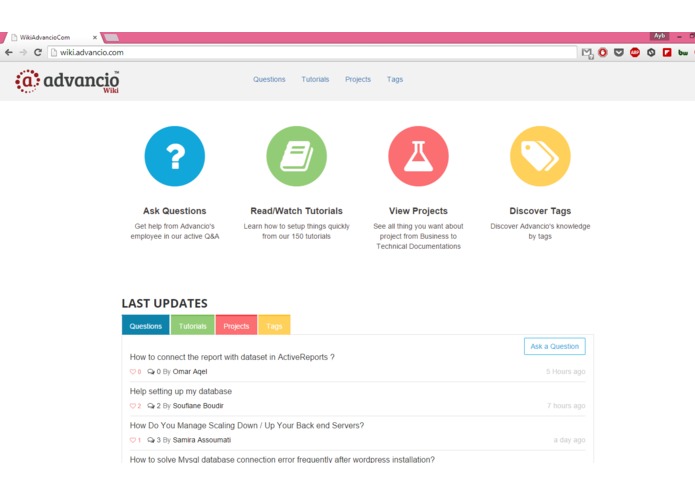The width and height of the screenshot is (695, 494).
Task: Save page with the Pocket extension icon
Action: [619, 52]
